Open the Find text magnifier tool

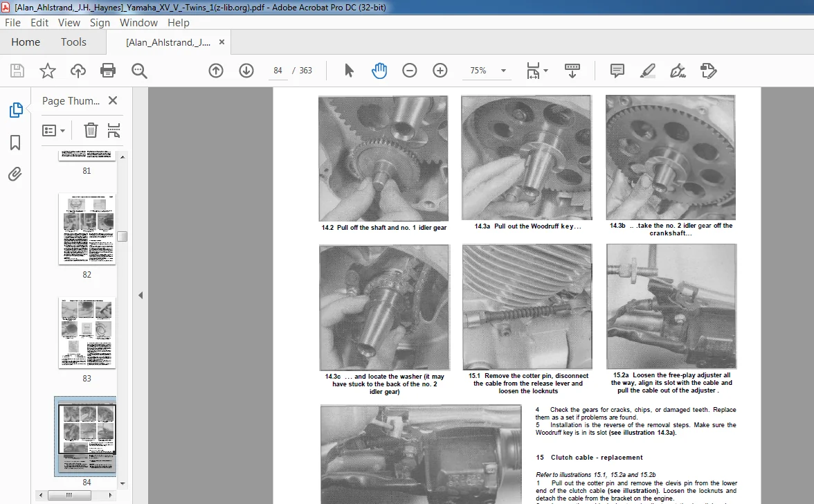(139, 71)
